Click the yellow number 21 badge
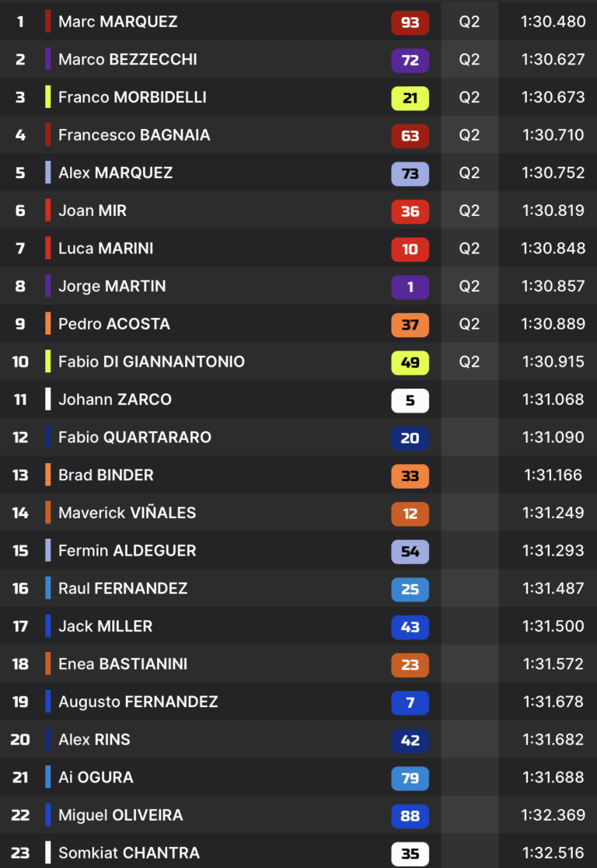 click(x=410, y=98)
